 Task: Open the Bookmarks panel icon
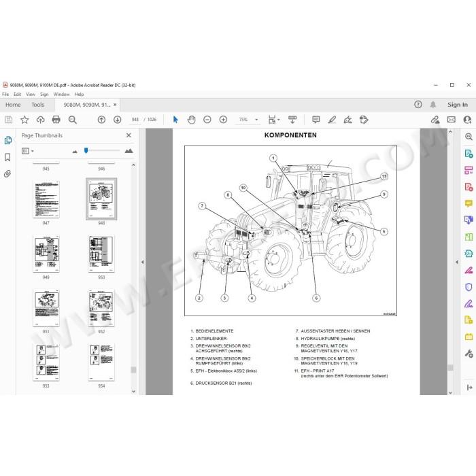pyautogui.click(x=7, y=157)
